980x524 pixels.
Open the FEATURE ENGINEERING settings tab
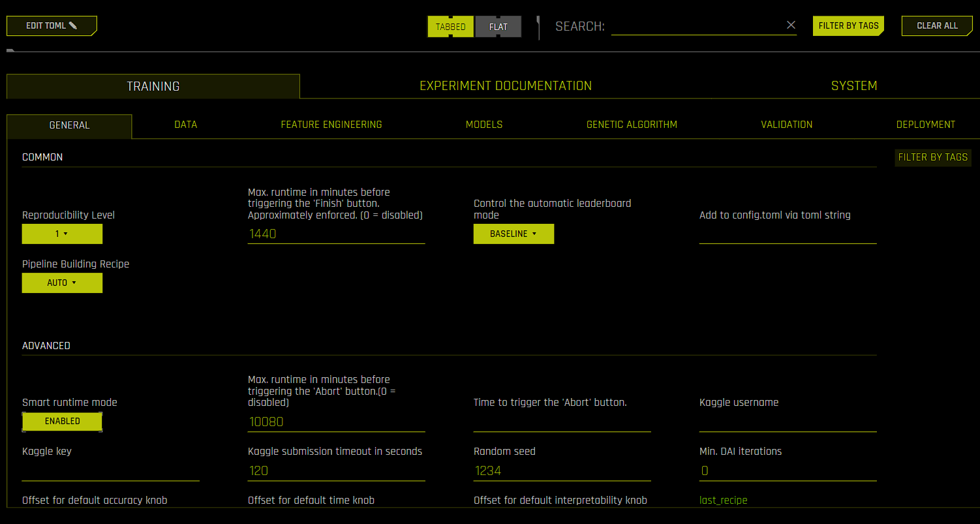click(x=331, y=124)
